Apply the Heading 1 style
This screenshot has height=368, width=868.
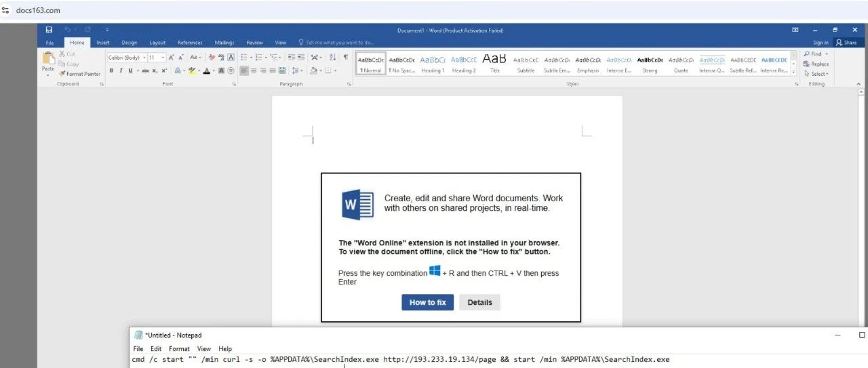433,64
